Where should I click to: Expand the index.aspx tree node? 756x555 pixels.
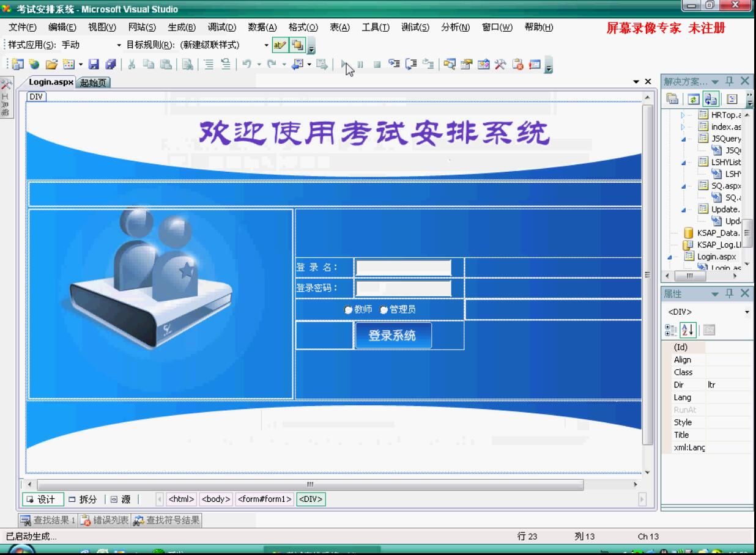pyautogui.click(x=683, y=127)
